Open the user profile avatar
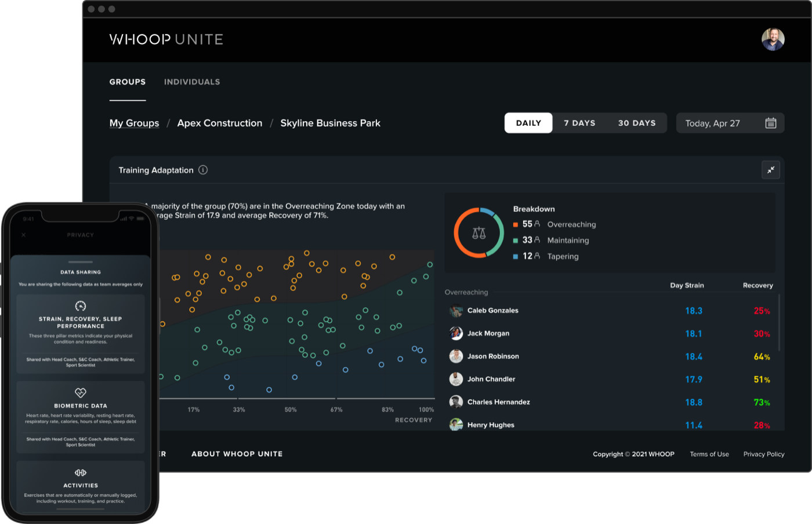Screen dimensions: 812x524 (773, 39)
